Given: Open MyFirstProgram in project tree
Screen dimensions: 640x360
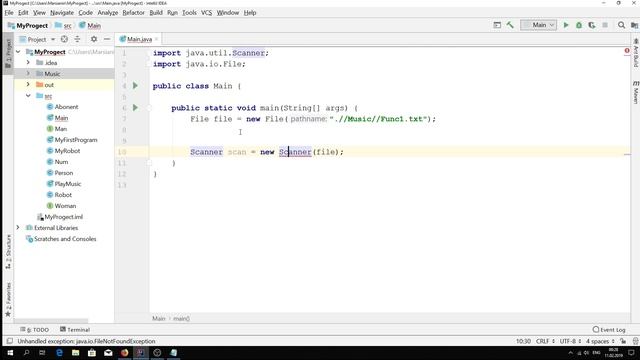Looking at the screenshot, I should [x=76, y=140].
